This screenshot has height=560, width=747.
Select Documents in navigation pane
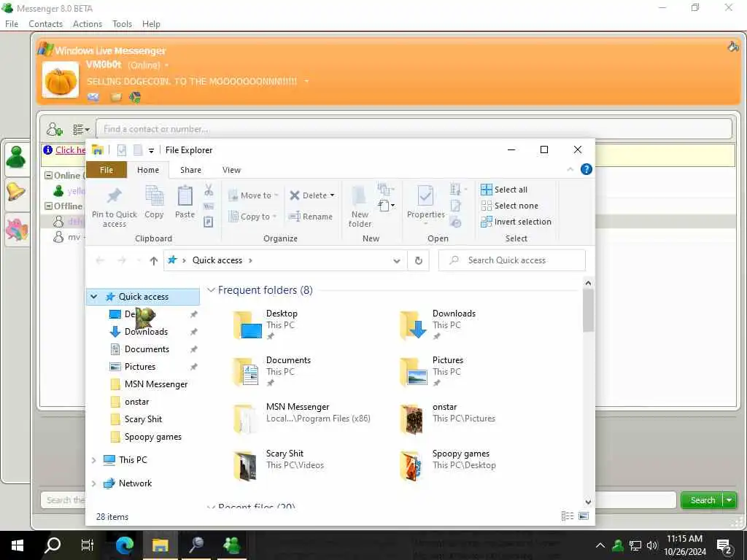pos(147,349)
